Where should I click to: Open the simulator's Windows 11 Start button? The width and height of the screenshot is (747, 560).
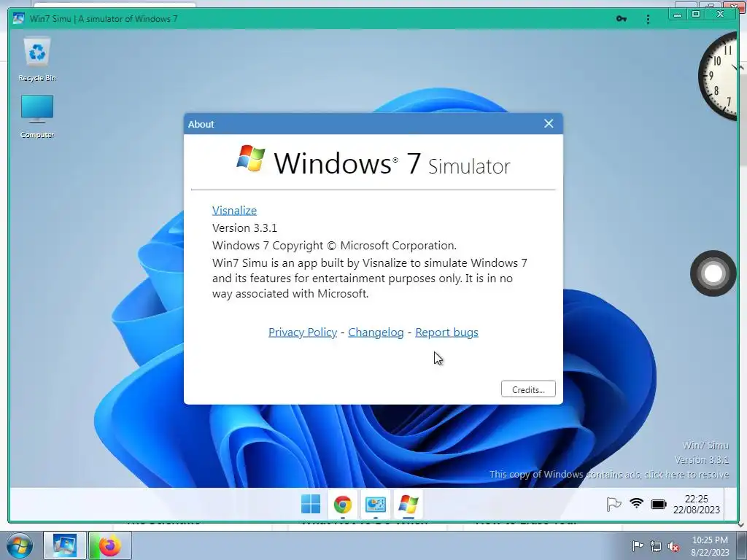pos(311,504)
